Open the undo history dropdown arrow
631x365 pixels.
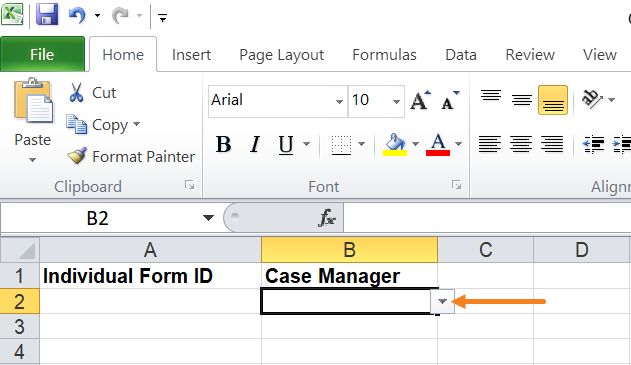[x=97, y=16]
